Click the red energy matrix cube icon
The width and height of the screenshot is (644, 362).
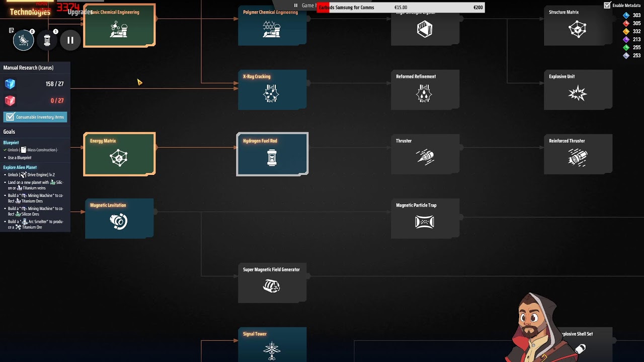[x=10, y=101]
